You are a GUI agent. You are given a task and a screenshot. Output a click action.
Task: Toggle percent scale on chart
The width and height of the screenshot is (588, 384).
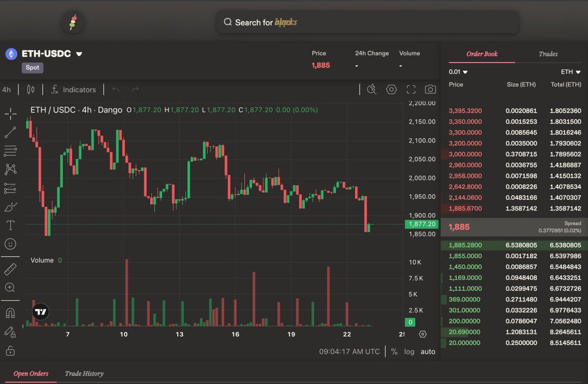point(394,352)
